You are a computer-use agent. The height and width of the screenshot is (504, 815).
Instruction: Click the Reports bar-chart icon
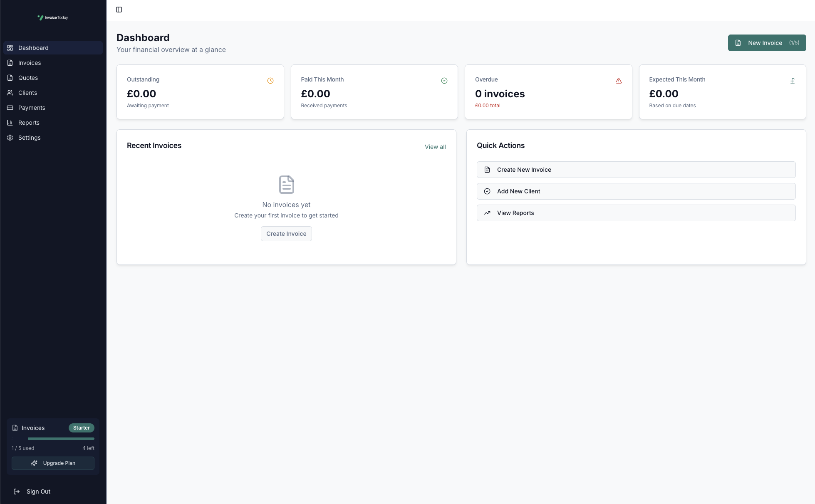click(10, 122)
